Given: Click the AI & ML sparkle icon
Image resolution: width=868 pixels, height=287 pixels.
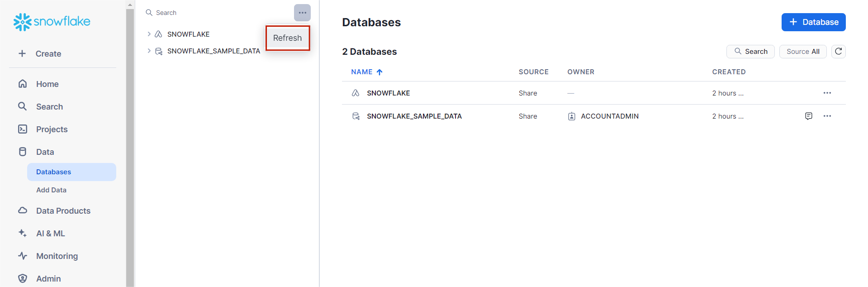Looking at the screenshot, I should 23,233.
